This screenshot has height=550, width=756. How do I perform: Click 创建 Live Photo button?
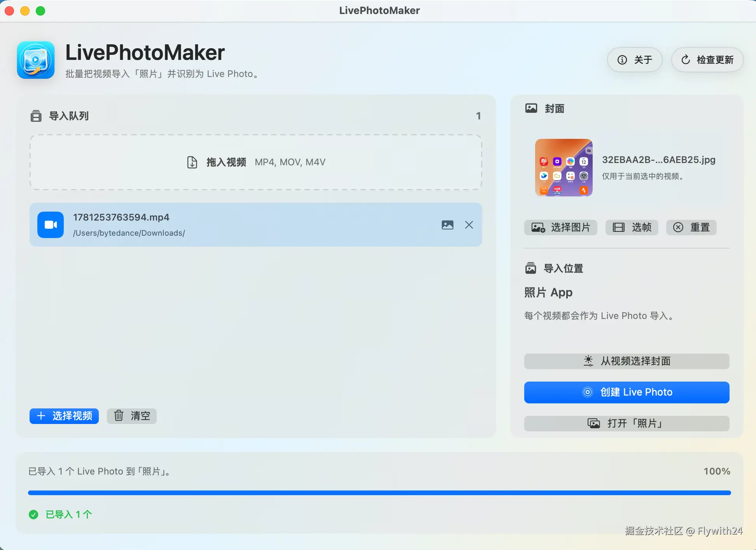point(627,392)
